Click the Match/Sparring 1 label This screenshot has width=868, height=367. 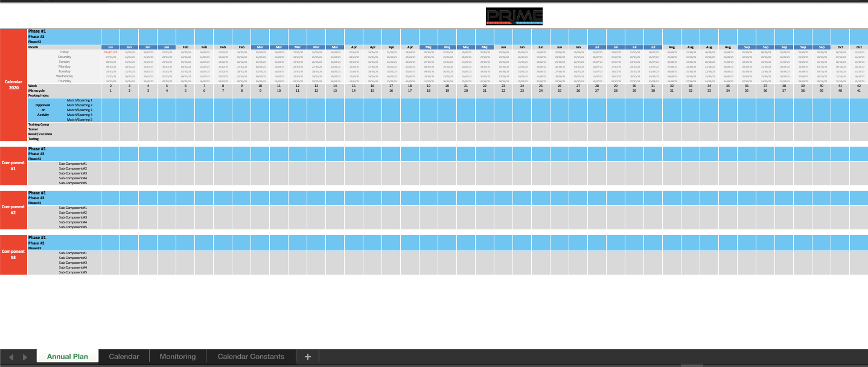[x=79, y=101]
